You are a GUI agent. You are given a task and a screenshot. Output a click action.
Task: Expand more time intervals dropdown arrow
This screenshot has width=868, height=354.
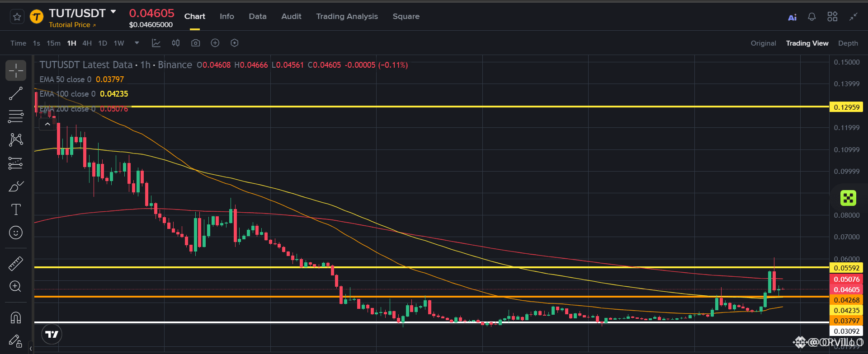click(137, 43)
